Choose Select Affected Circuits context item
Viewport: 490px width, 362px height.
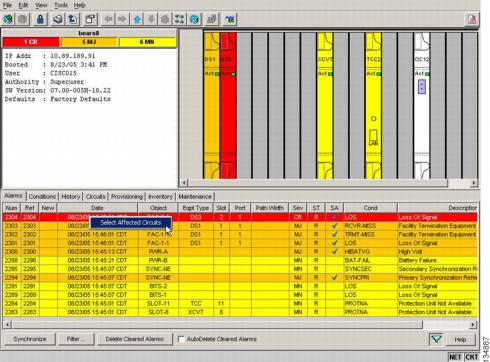click(131, 222)
